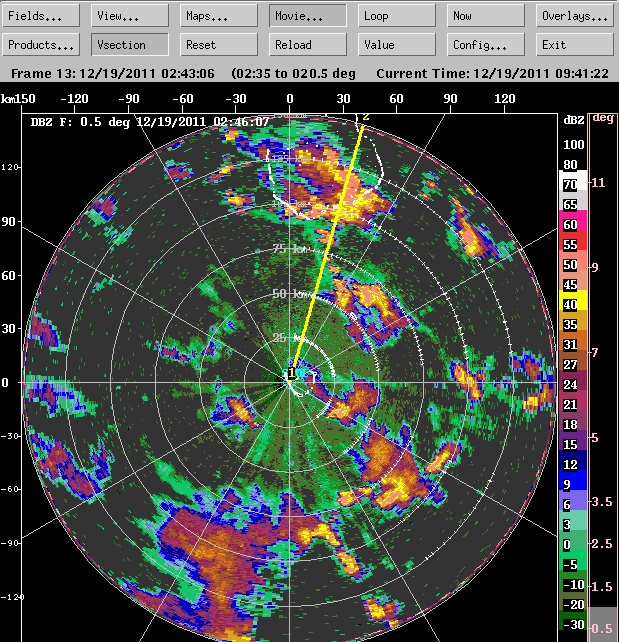Open the Overlays... dialog
The image size is (619, 642).
pyautogui.click(x=577, y=16)
